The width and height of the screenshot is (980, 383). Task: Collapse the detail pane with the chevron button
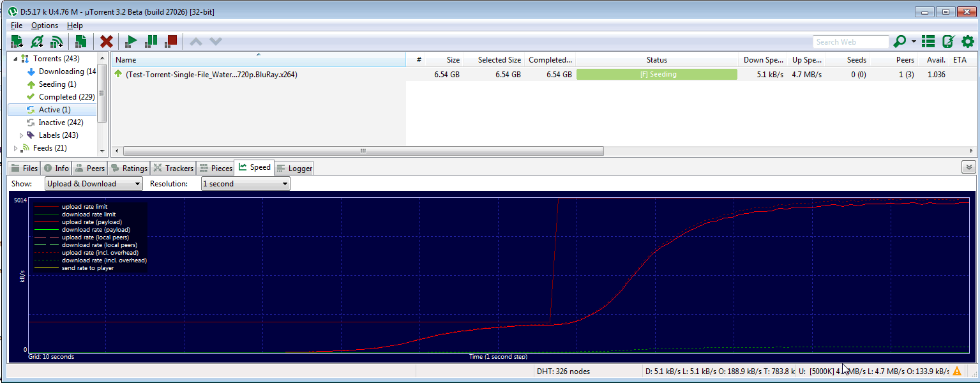point(969,167)
